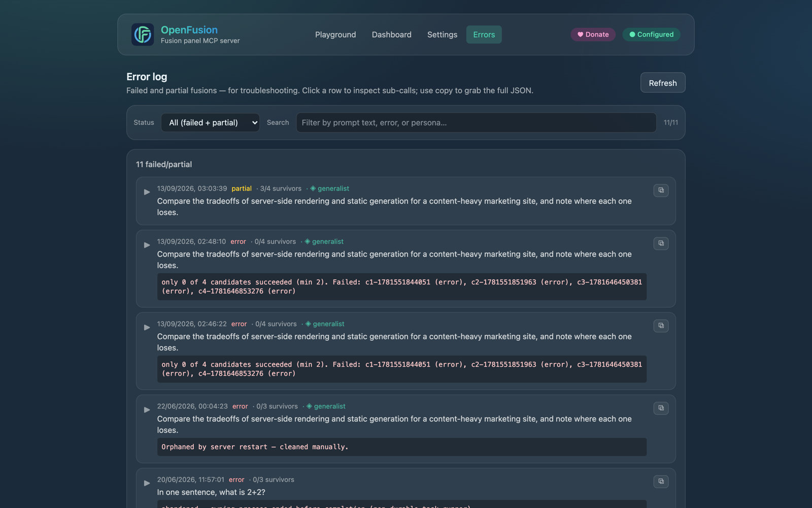
Task: Click the generalist persona on the 03:03:39 entry
Action: (329, 188)
